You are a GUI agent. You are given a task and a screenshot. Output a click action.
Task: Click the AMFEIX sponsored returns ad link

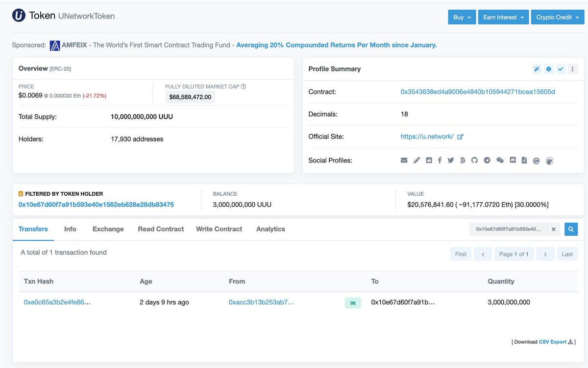click(336, 45)
